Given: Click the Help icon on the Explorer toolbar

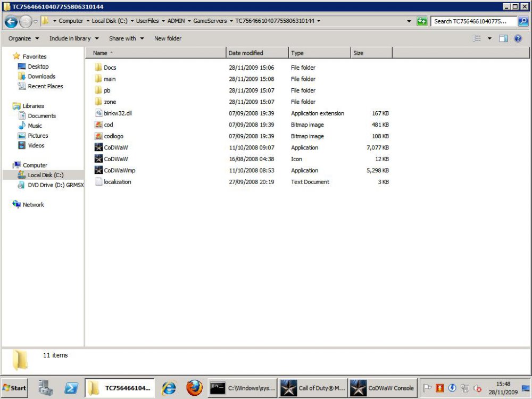Looking at the screenshot, I should point(518,38).
